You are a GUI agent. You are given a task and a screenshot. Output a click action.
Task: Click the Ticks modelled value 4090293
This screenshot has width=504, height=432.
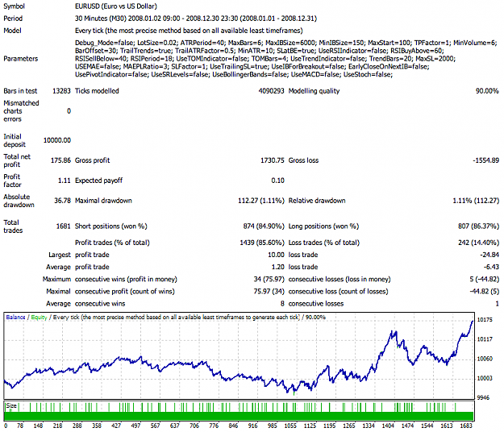[x=271, y=91]
